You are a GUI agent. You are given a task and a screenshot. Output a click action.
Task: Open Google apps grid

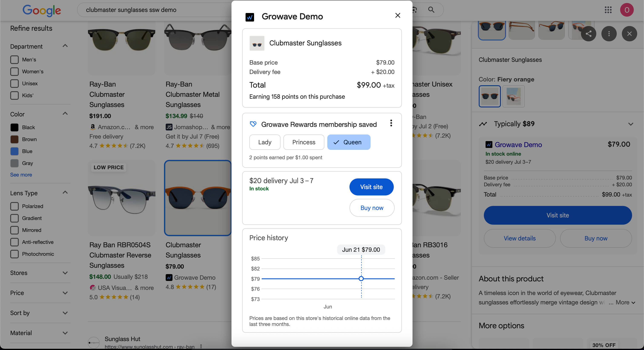coord(608,10)
